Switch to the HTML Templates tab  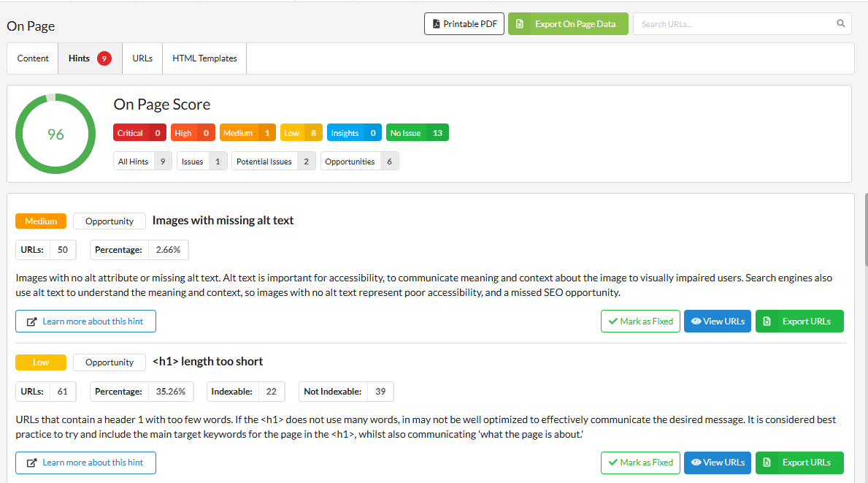click(x=204, y=58)
